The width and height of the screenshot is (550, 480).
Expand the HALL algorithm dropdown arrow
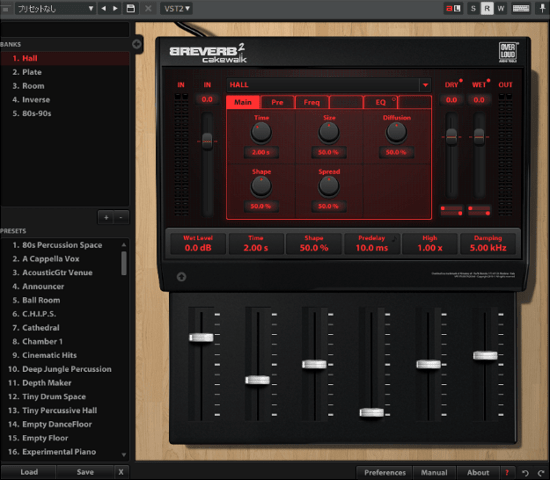pyautogui.click(x=425, y=85)
